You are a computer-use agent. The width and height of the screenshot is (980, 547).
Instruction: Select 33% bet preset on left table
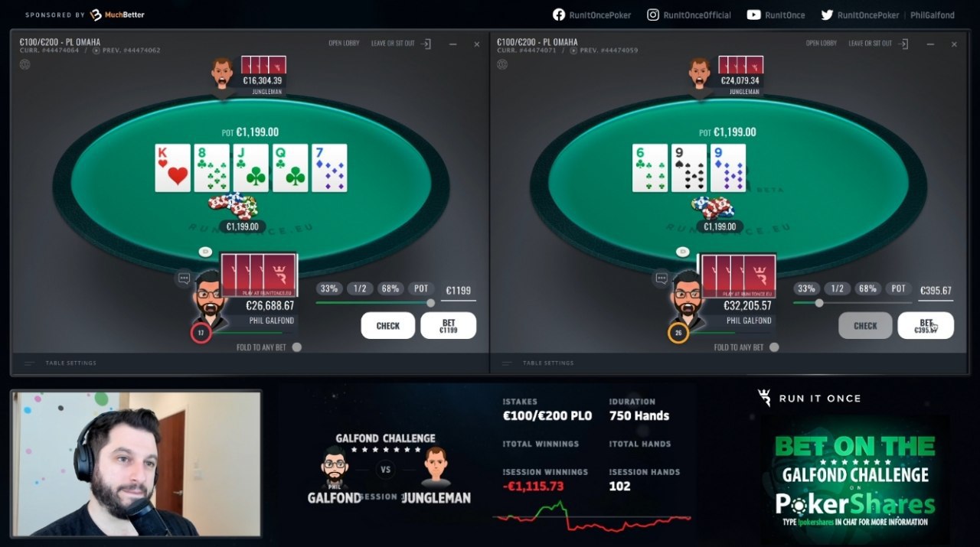pos(329,288)
